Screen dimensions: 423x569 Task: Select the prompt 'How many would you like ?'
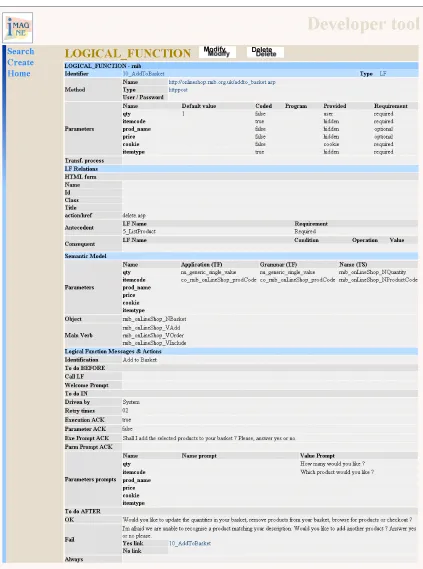click(333, 464)
